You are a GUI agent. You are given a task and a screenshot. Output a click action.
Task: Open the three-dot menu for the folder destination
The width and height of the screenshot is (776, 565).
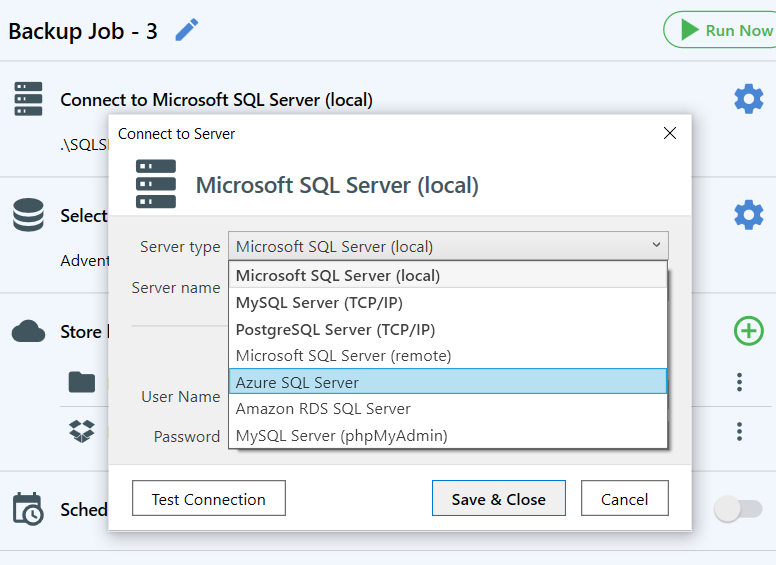coord(739,382)
